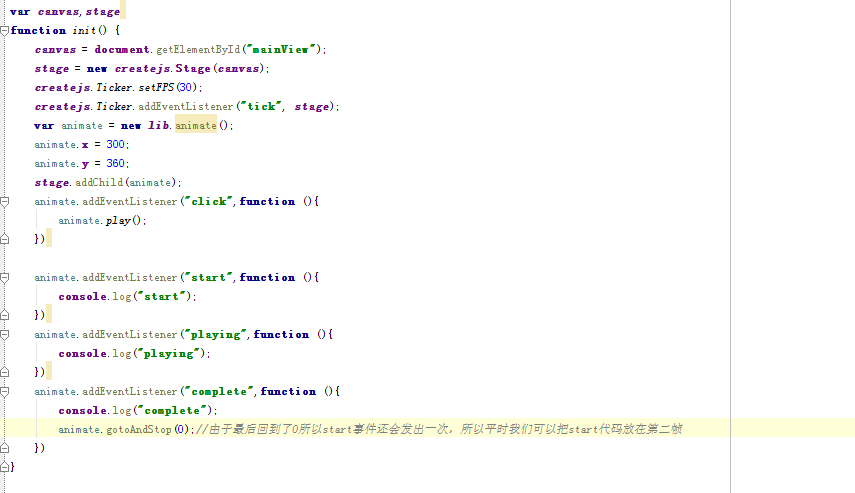Collapse the "complete" event listener block
The width and height of the screenshot is (855, 493).
(5, 391)
